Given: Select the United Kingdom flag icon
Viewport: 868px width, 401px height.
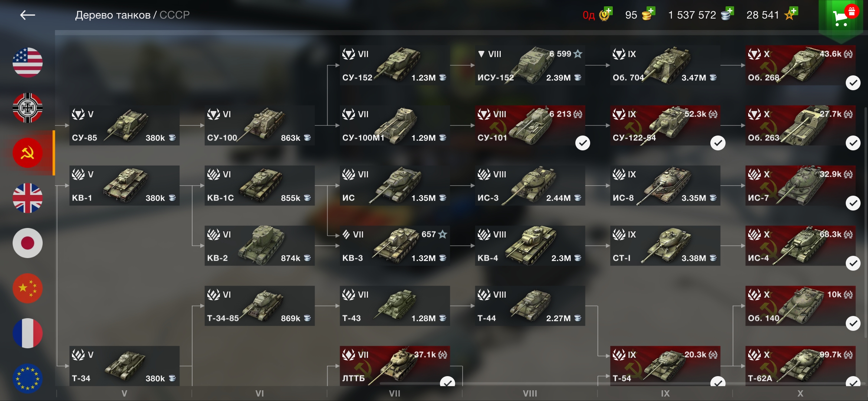Looking at the screenshot, I should click(x=28, y=198).
